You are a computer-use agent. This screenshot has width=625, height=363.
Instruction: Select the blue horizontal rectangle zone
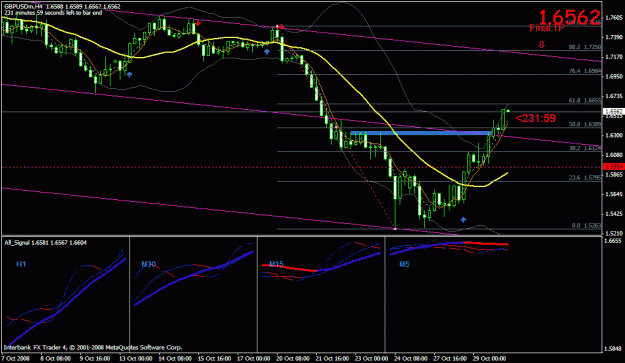click(x=421, y=133)
